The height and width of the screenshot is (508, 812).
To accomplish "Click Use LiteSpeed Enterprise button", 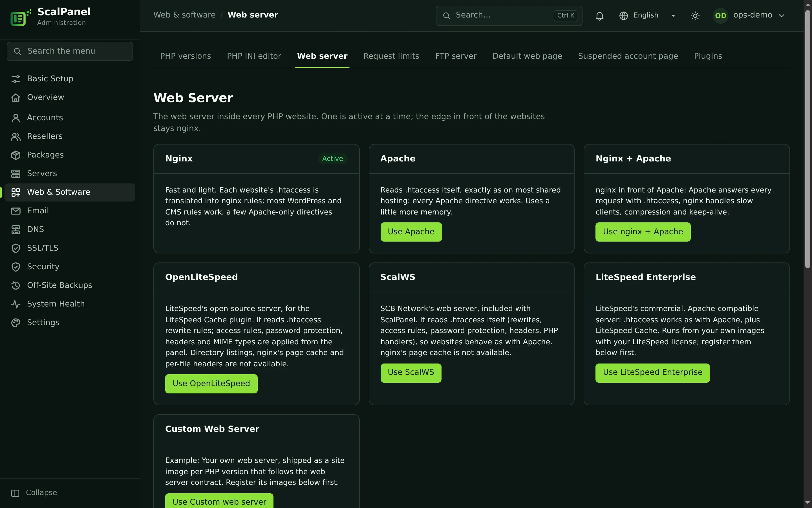I will (x=653, y=373).
